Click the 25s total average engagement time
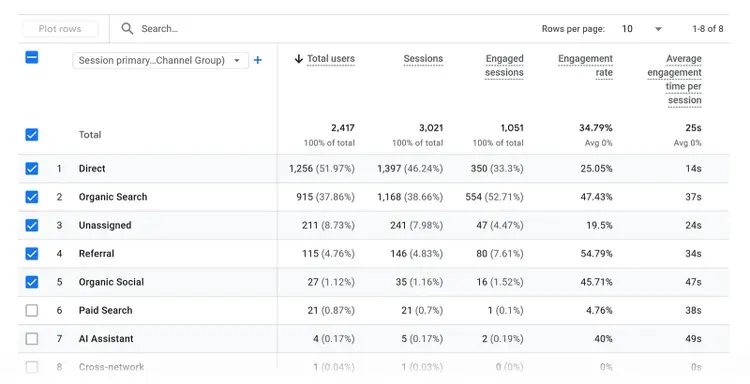 tap(693, 128)
